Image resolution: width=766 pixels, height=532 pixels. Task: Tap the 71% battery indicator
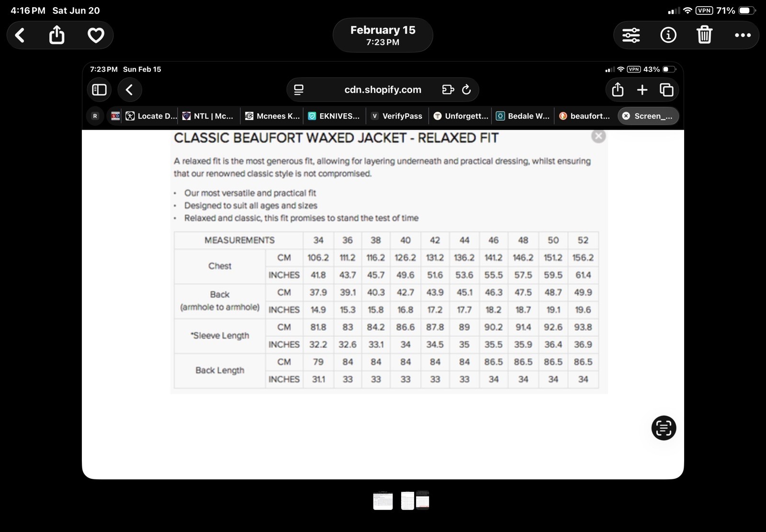coord(735,11)
